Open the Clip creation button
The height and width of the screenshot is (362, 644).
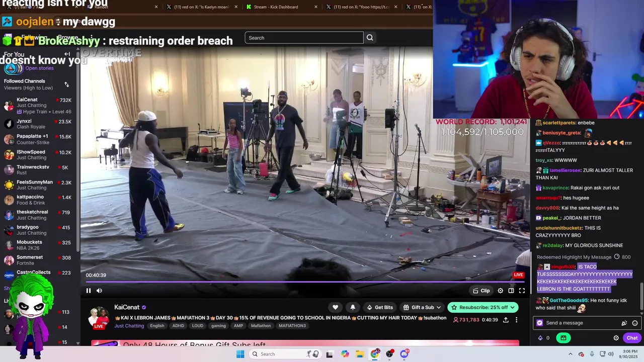tap(481, 291)
